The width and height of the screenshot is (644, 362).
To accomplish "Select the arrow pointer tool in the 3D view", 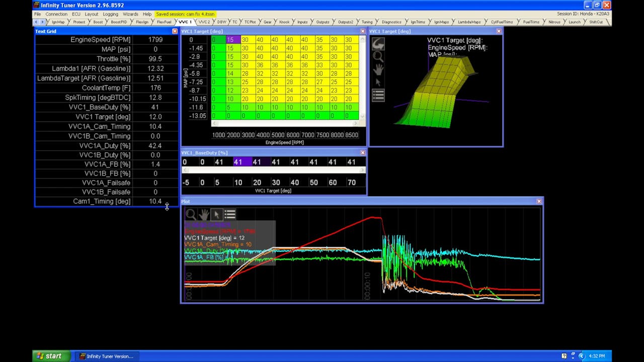I will pos(378,82).
